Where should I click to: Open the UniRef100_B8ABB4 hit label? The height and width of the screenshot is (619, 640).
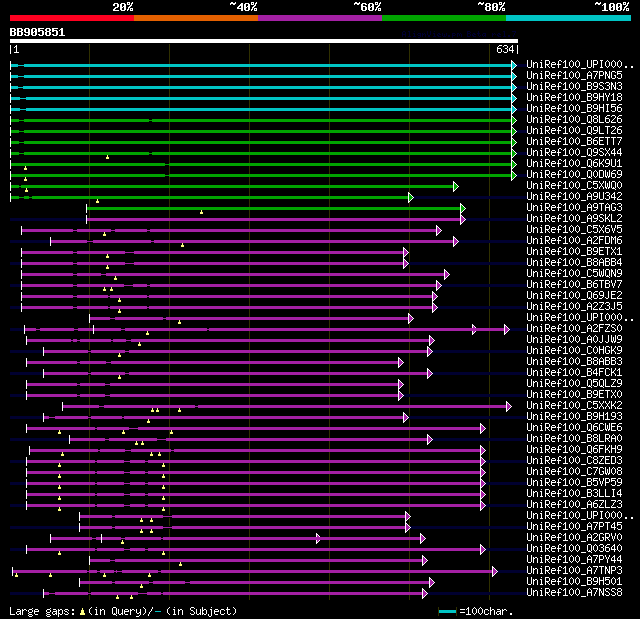[x=574, y=263]
